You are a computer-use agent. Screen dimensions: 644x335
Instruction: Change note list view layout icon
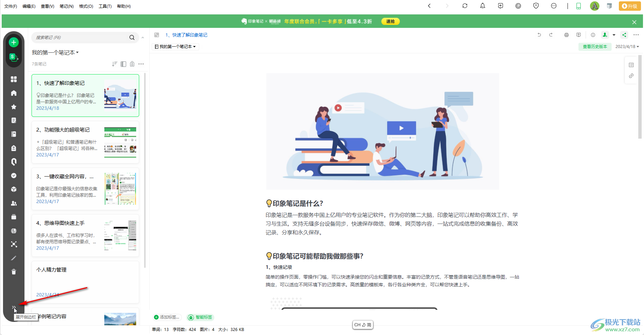click(123, 64)
